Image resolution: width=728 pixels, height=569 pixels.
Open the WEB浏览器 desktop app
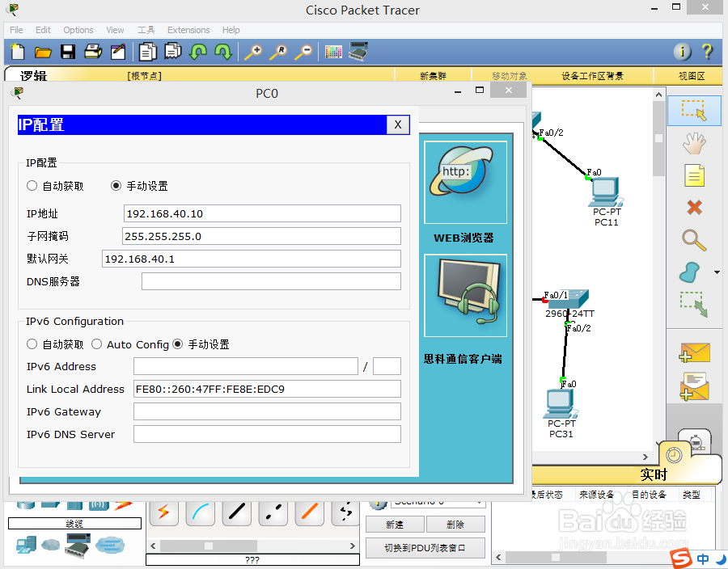465,182
